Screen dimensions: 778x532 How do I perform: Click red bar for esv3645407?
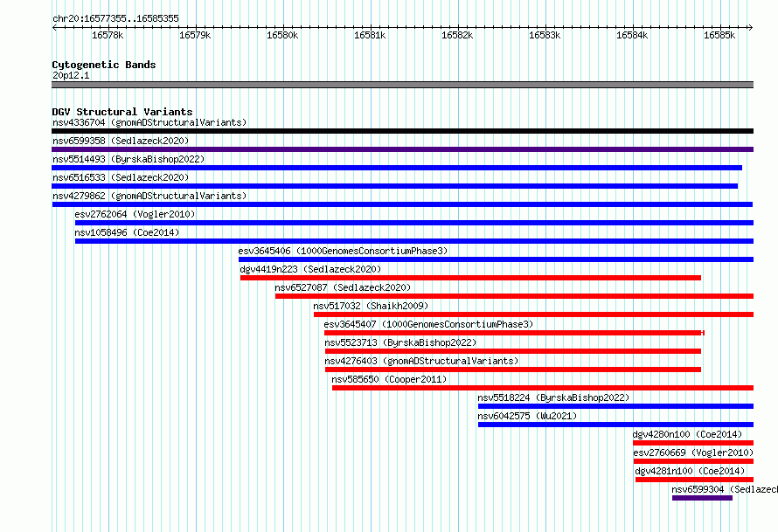click(514, 333)
